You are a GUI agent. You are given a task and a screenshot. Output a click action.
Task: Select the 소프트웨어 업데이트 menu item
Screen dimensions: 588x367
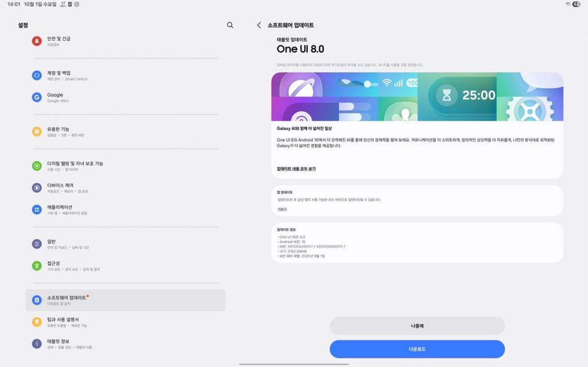point(125,300)
